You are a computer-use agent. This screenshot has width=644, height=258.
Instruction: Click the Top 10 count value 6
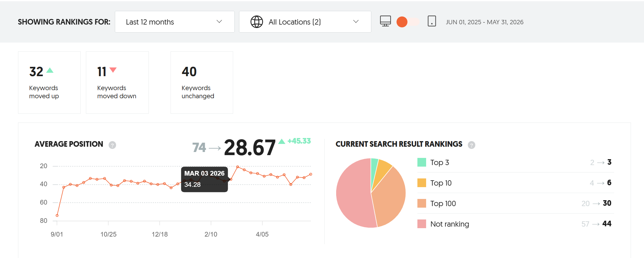pos(609,183)
